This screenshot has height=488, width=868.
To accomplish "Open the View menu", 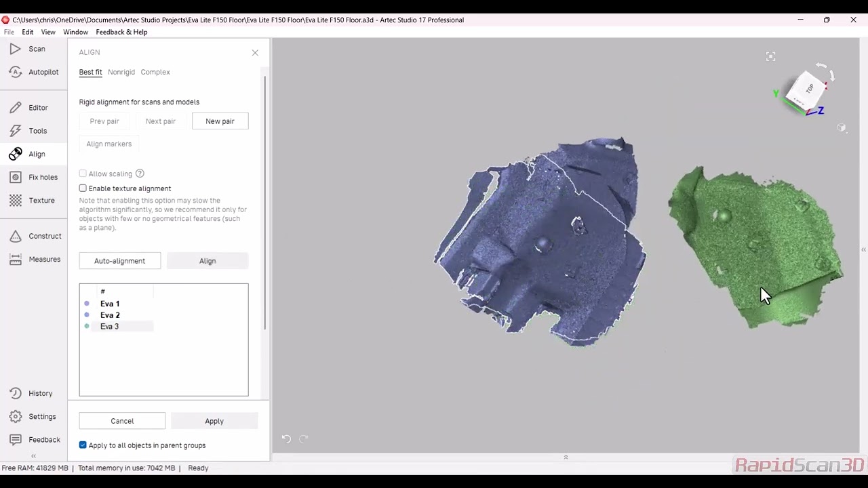I will pyautogui.click(x=48, y=32).
